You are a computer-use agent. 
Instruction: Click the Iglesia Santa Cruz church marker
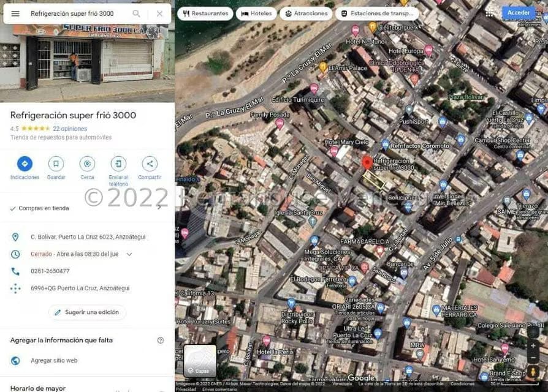(x=313, y=221)
